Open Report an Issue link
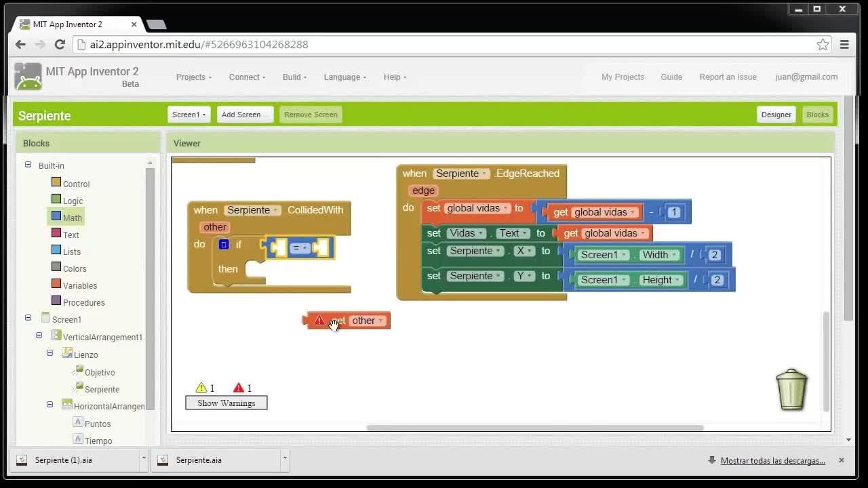This screenshot has width=868, height=488. pos(728,77)
